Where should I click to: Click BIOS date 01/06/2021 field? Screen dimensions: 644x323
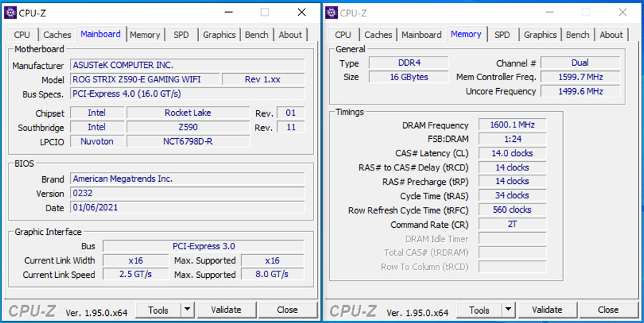[187, 208]
